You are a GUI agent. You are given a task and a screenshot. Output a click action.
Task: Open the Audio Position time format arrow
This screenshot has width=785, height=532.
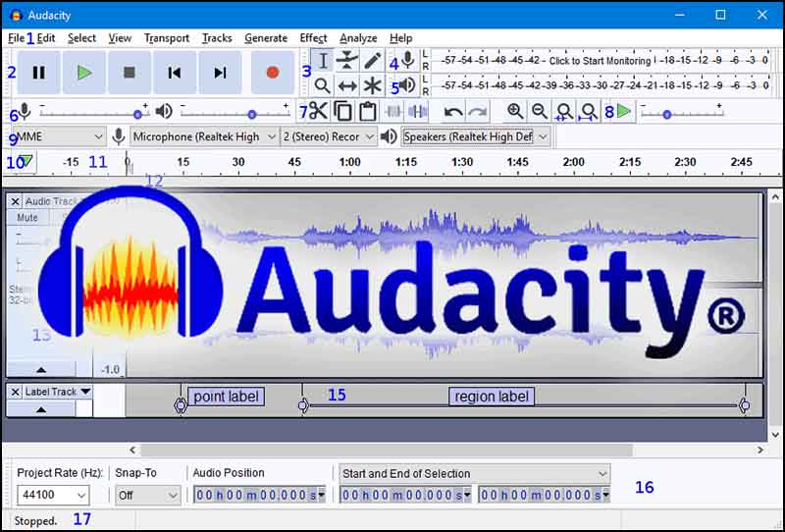pos(322,495)
